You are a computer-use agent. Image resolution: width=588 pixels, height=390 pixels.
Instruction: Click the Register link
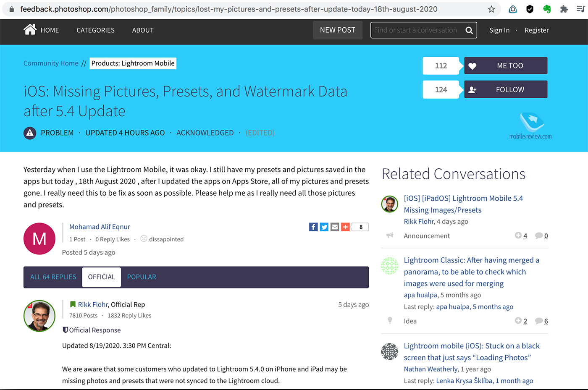(x=536, y=30)
